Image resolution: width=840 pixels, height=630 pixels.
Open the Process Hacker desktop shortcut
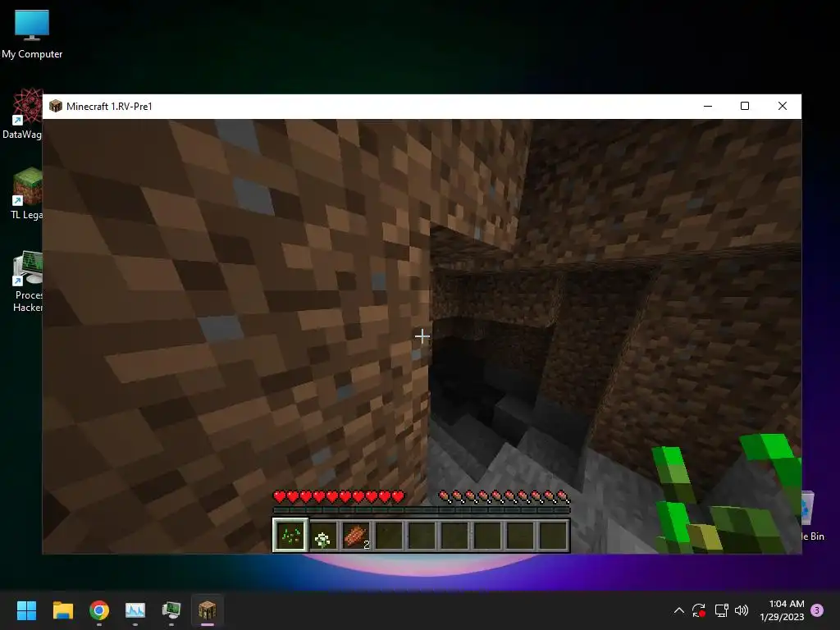[x=27, y=281]
